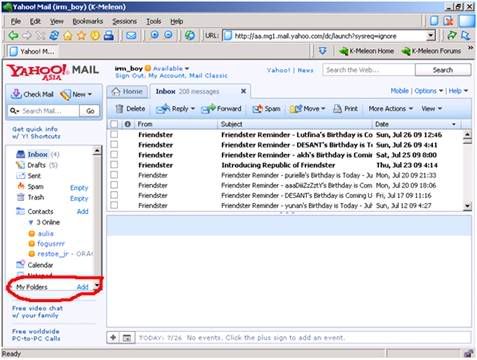Click the Spam toolbar button
The height and width of the screenshot is (360, 477).
[x=266, y=109]
